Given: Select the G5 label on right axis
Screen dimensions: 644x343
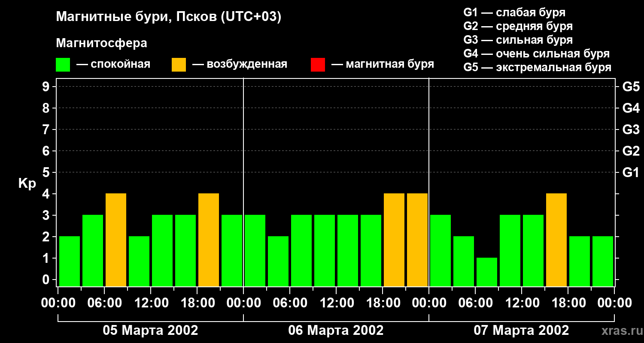Looking at the screenshot, I should pyautogui.click(x=631, y=87).
